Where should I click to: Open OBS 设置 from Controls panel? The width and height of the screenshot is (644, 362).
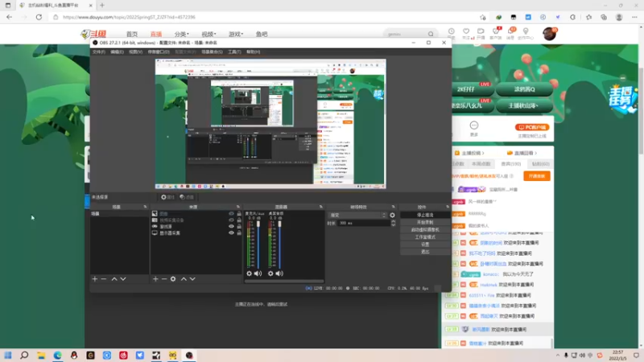pos(425,245)
